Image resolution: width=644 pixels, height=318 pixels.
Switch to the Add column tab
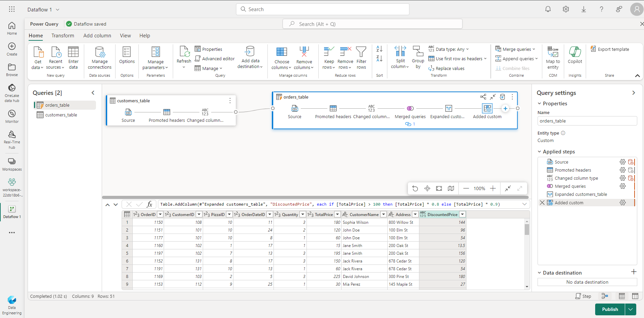click(97, 36)
